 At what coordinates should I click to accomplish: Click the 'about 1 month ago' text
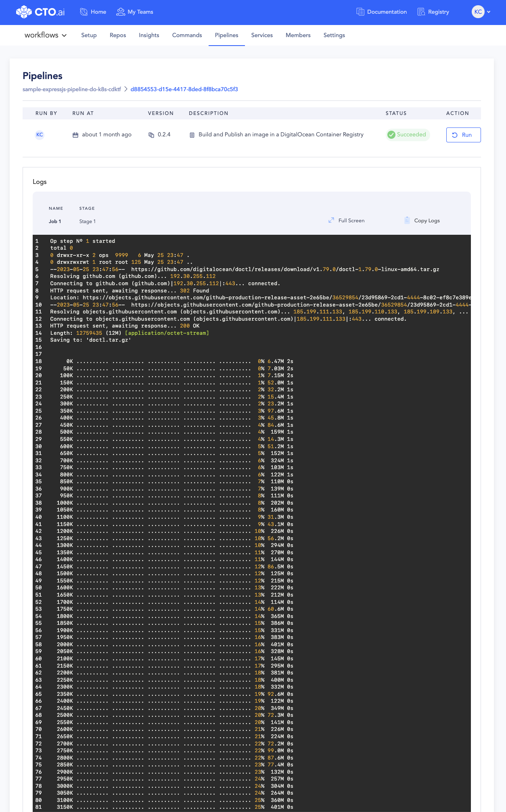pos(107,134)
